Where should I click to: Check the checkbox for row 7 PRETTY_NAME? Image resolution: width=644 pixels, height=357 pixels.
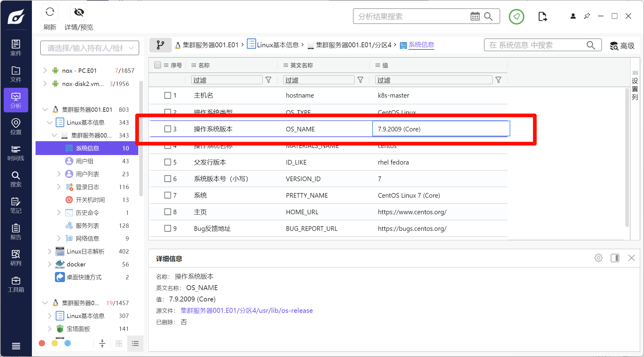point(167,195)
